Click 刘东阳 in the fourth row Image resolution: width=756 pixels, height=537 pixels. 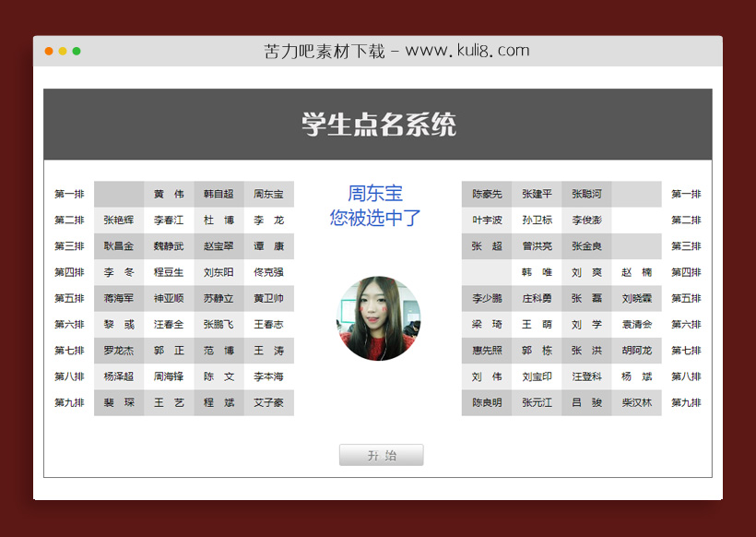[217, 272]
